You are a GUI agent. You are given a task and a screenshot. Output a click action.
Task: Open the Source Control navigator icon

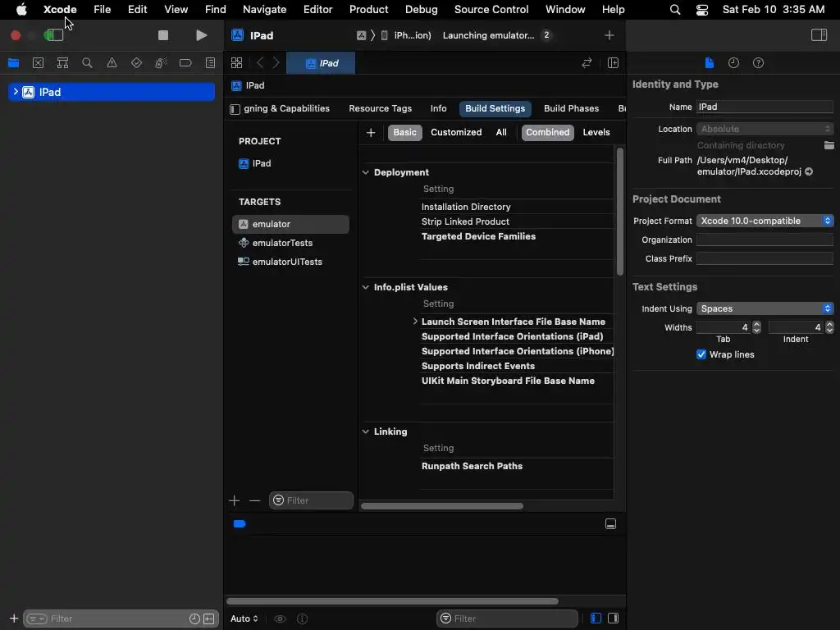click(x=38, y=62)
